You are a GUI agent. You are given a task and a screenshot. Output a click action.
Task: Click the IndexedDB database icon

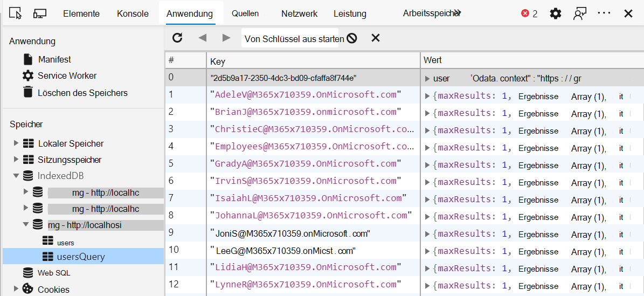point(28,176)
